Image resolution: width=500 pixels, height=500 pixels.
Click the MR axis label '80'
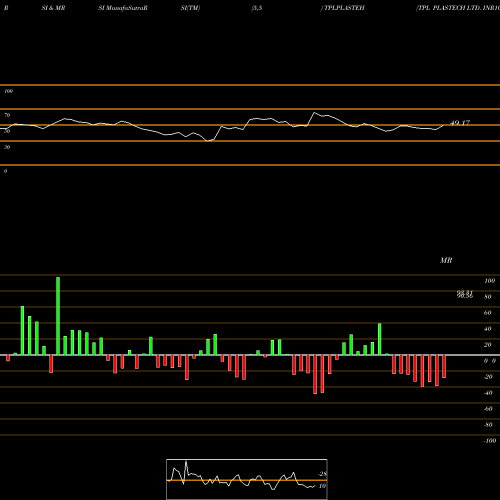click(488, 297)
